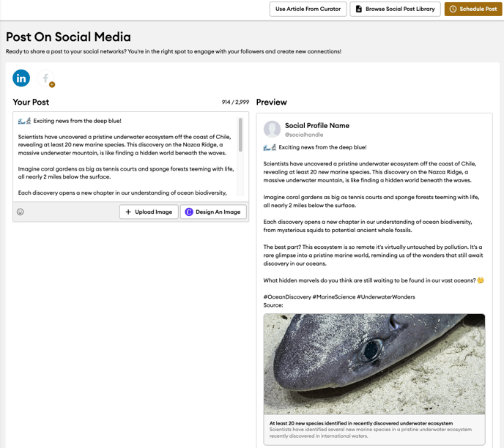The image size is (504, 448).
Task: Open the emoji picker smiley icon
Action: pos(21,212)
